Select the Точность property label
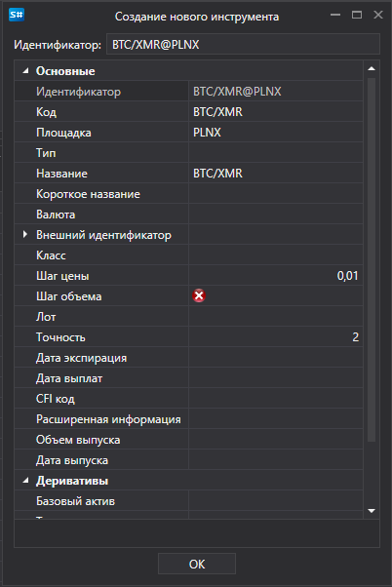Image resolution: width=392 pixels, height=587 pixels. (x=60, y=337)
